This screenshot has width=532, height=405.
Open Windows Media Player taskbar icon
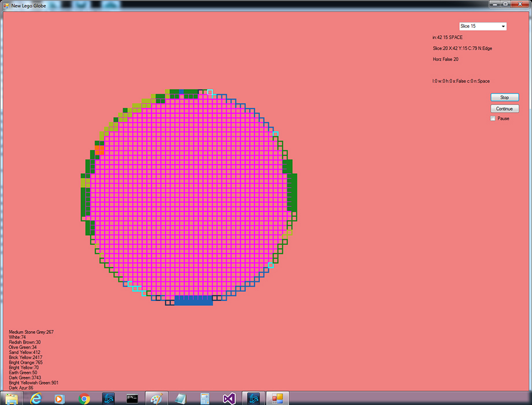(x=60, y=398)
